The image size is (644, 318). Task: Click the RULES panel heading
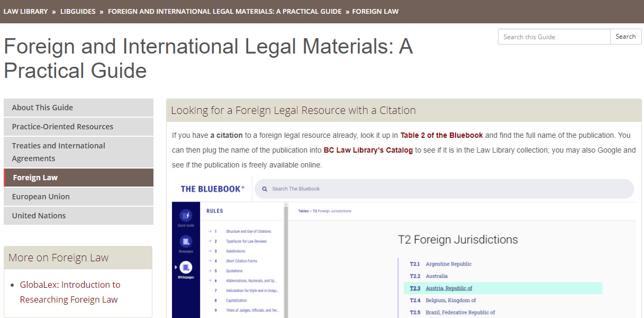tap(214, 211)
